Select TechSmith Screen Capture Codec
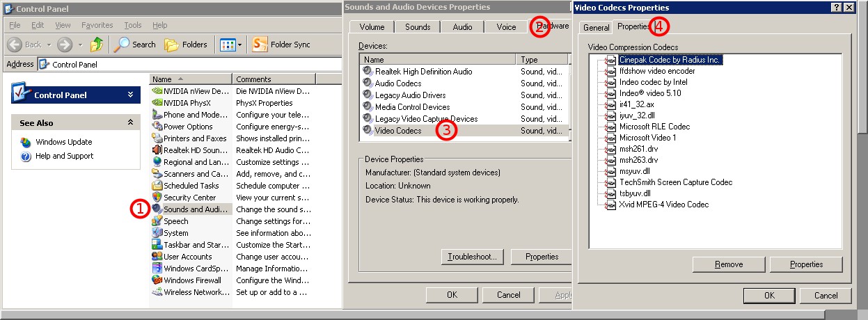The height and width of the screenshot is (320, 868). point(676,182)
